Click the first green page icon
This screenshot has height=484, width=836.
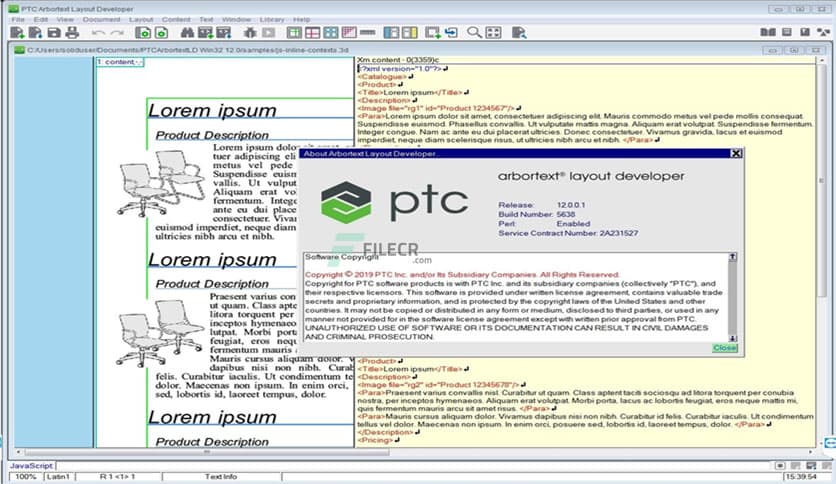142,33
